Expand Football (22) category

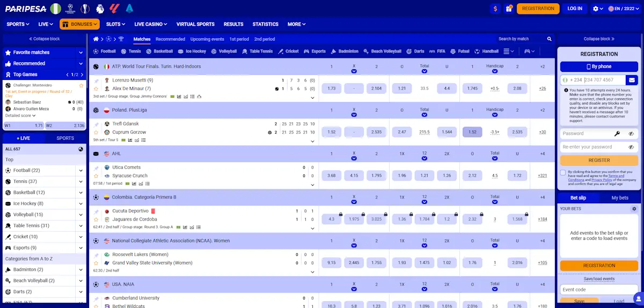[80, 171]
